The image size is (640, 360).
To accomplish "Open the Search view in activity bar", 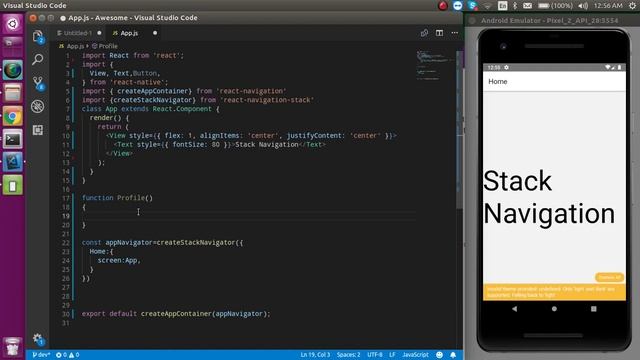I will pyautogui.click(x=38, y=60).
